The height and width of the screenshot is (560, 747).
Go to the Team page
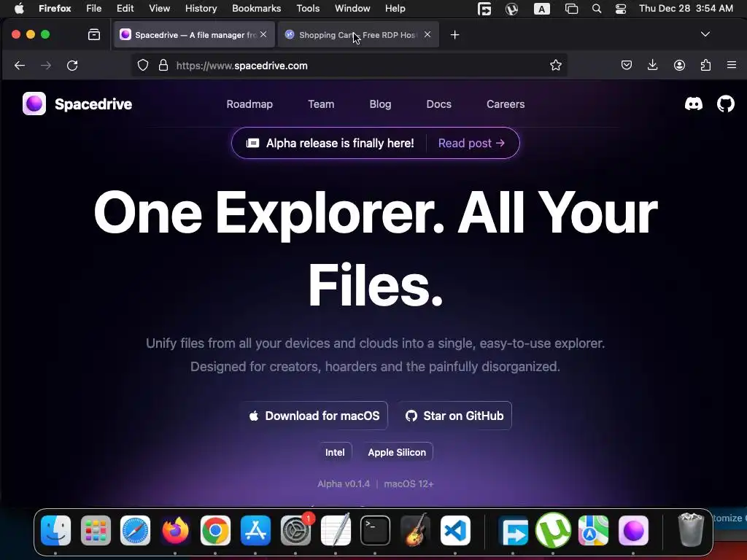[321, 104]
